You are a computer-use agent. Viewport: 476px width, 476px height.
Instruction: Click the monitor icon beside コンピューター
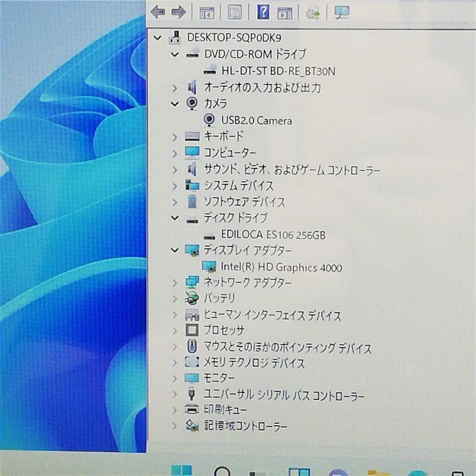click(192, 153)
